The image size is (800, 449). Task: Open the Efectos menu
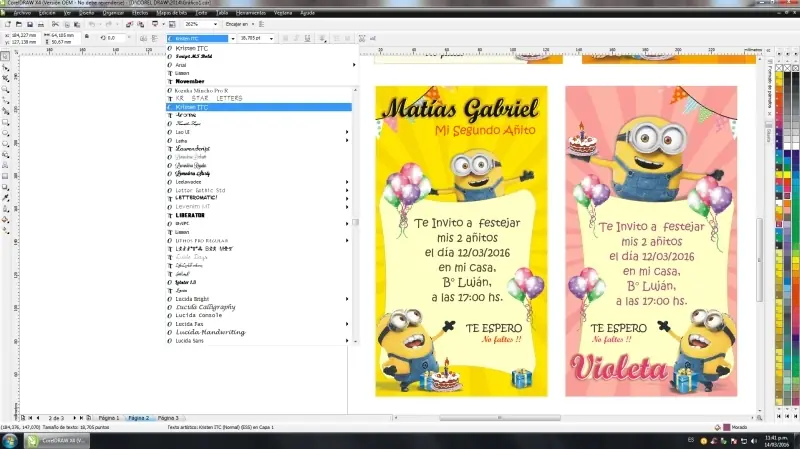pos(140,13)
